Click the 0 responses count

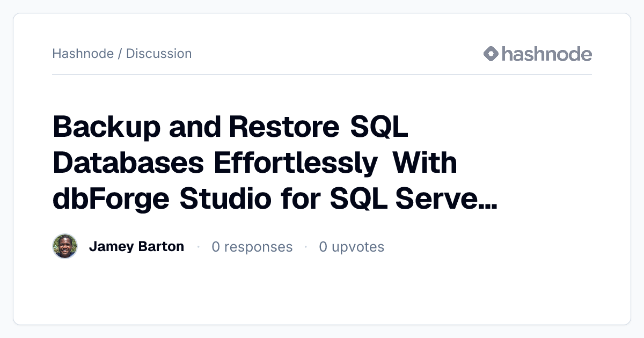coord(252,247)
